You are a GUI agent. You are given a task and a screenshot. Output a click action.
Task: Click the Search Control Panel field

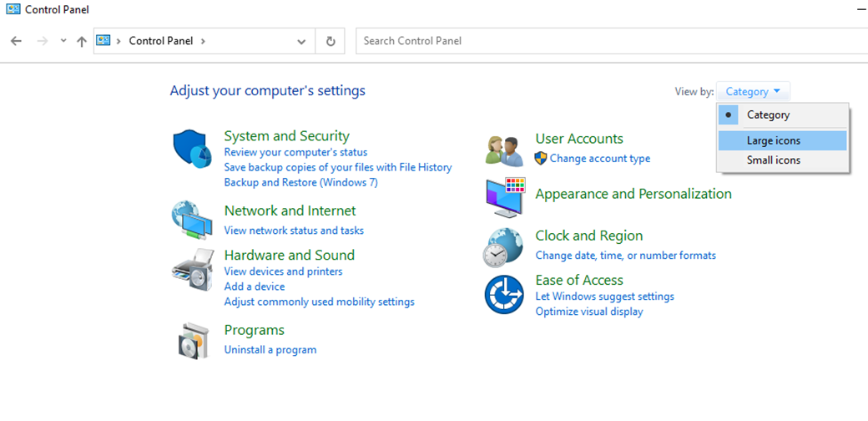pos(609,41)
